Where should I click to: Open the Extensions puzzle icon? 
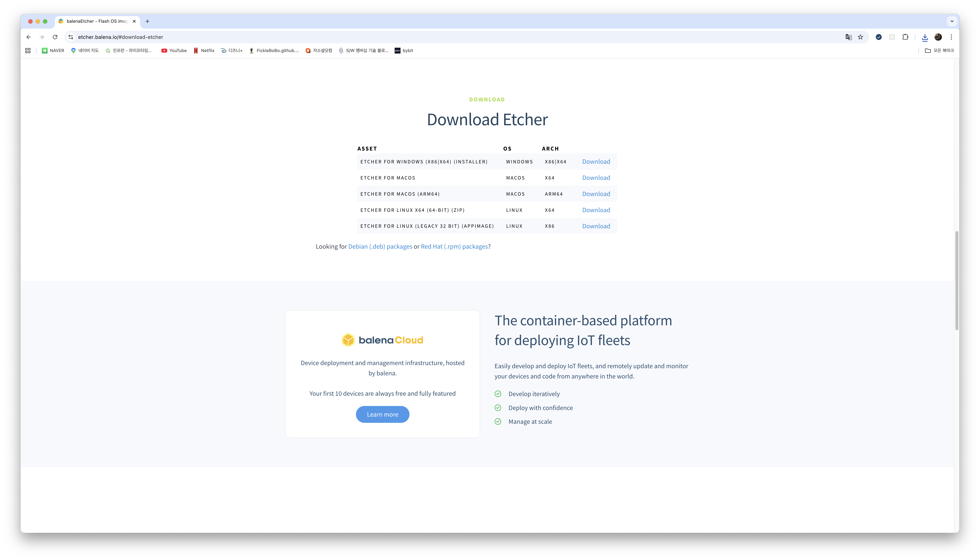(x=905, y=37)
